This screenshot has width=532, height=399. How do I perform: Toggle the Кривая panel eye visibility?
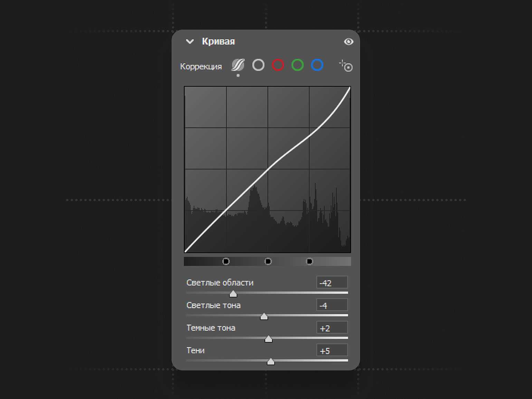349,42
